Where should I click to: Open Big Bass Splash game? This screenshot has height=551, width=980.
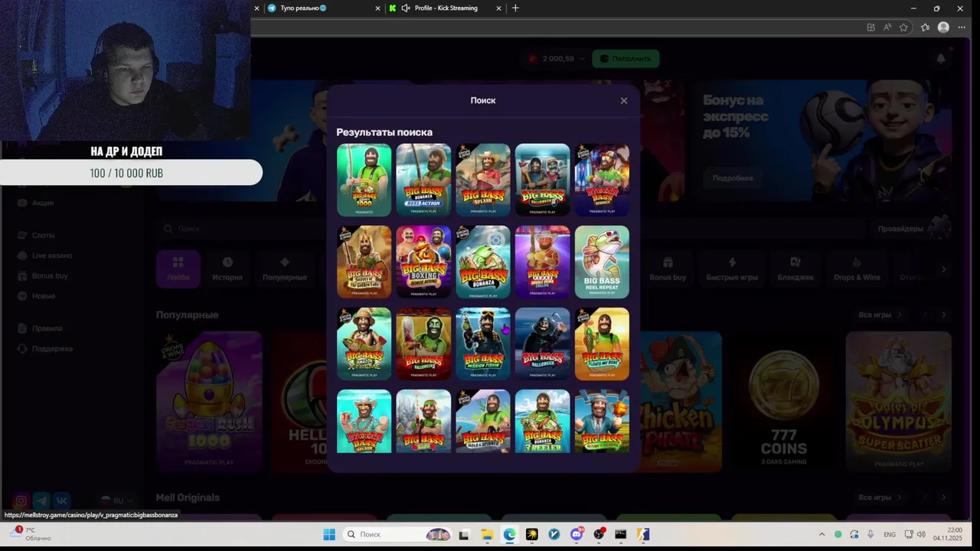click(483, 180)
